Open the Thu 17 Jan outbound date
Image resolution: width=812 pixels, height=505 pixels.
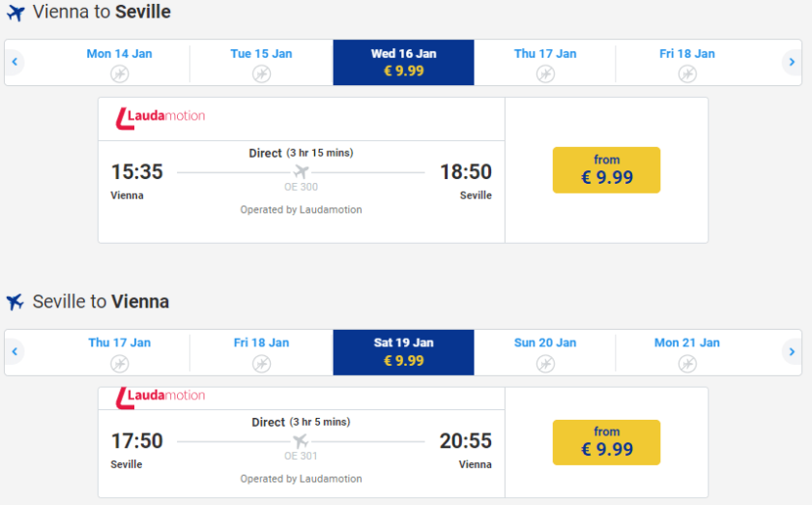point(545,62)
